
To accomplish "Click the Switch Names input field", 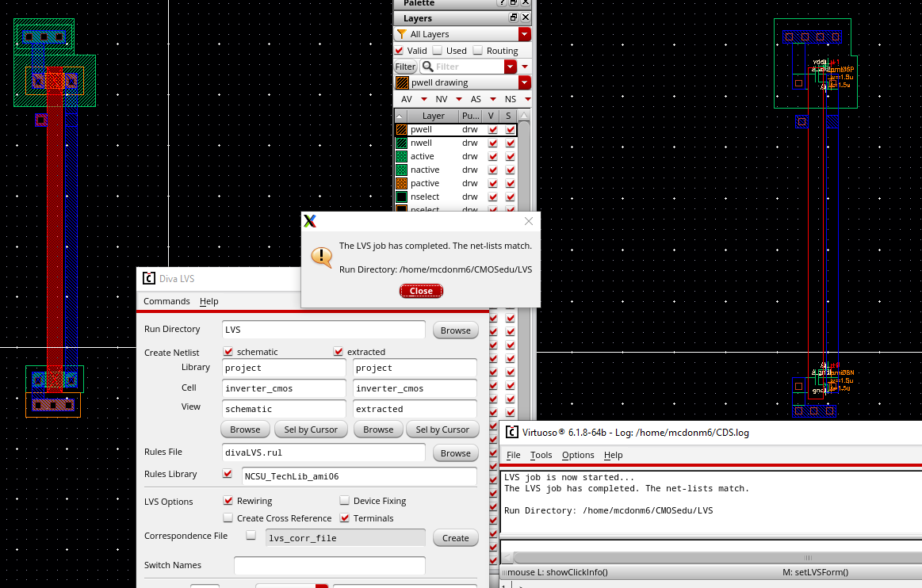I will click(x=329, y=565).
